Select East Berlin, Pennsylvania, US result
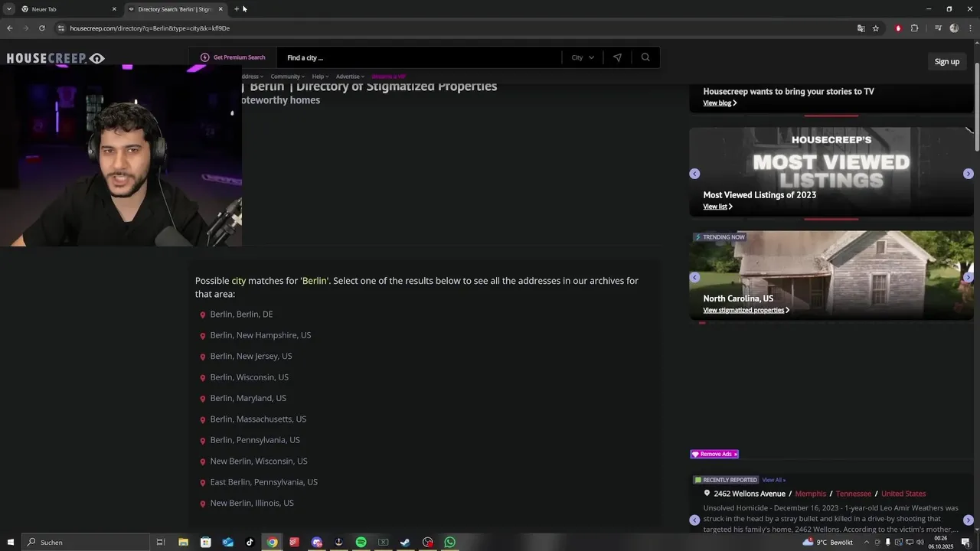The width and height of the screenshot is (980, 551). coord(263,482)
